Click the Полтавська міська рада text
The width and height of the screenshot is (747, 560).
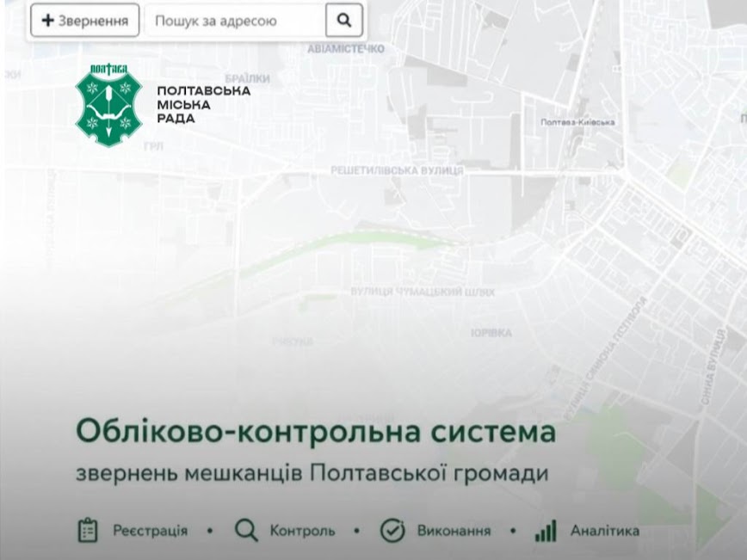coord(204,105)
